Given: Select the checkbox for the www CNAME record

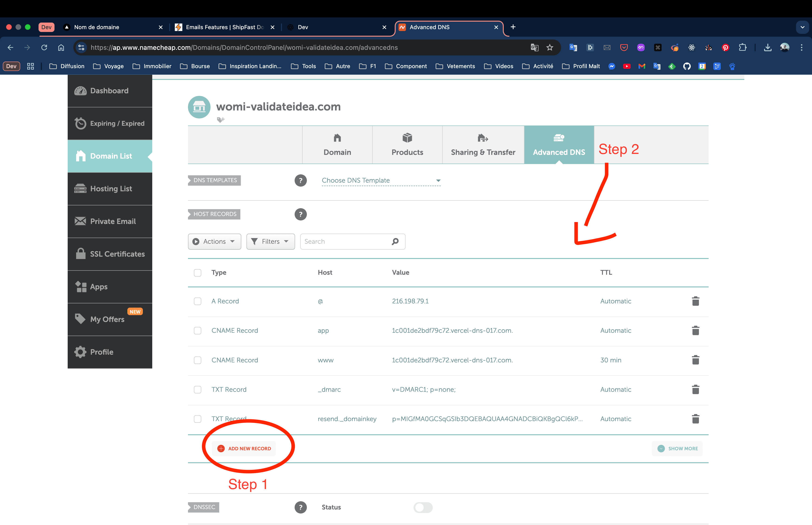Looking at the screenshot, I should tap(197, 360).
